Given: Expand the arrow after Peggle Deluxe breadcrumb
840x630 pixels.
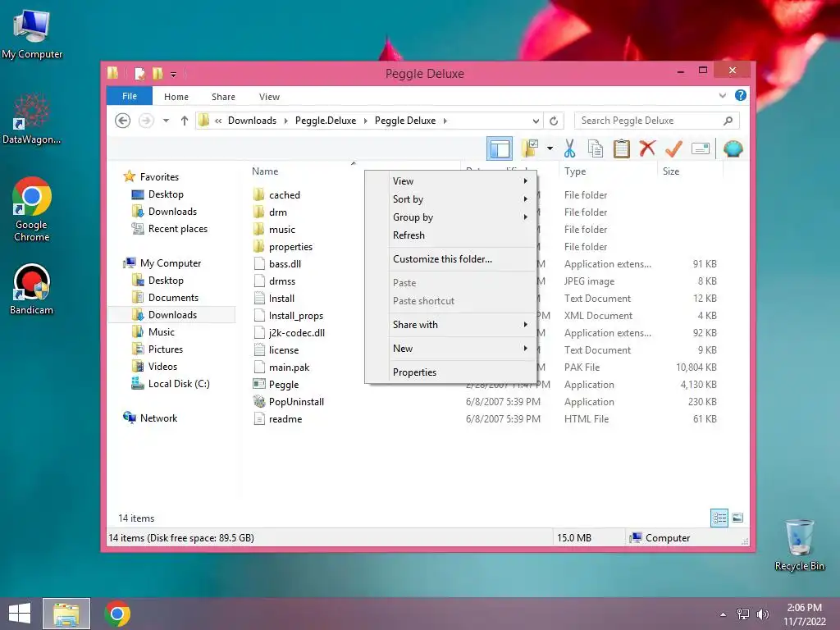Looking at the screenshot, I should pyautogui.click(x=445, y=121).
